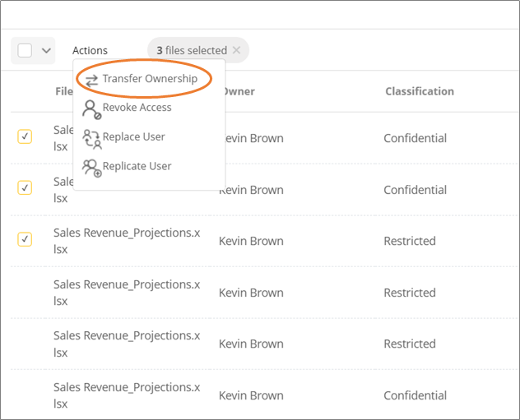
Task: Toggle the select-all checkbox in header
Action: pyautogui.click(x=25, y=50)
